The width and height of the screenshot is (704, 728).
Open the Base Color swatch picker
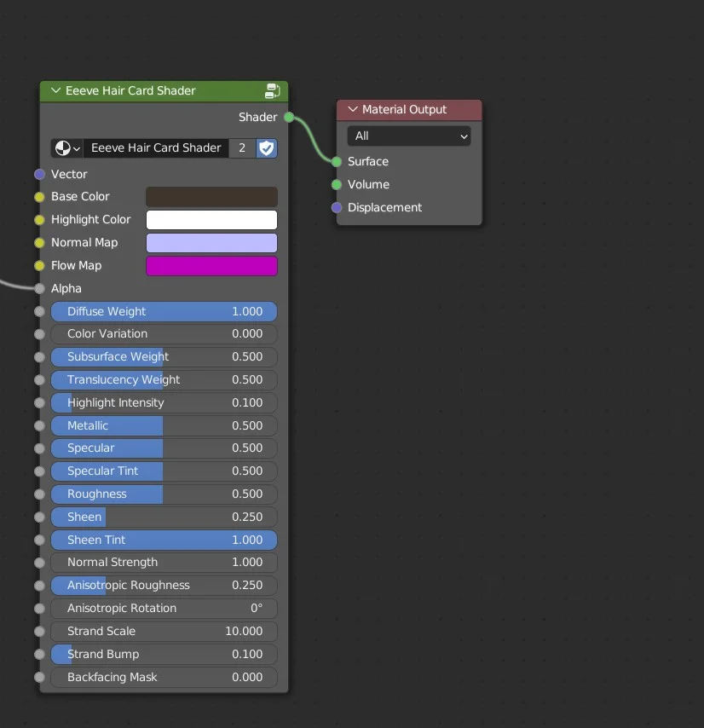point(211,196)
